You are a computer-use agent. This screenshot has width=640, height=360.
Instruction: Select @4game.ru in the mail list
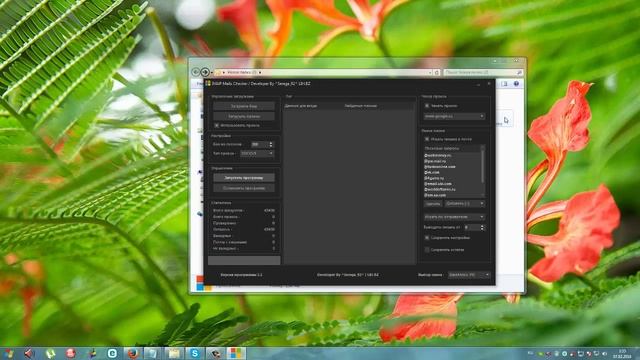(x=434, y=178)
